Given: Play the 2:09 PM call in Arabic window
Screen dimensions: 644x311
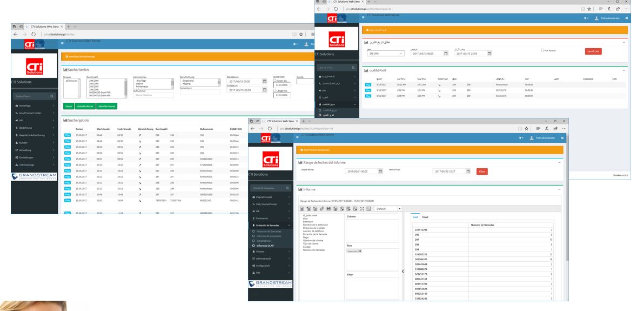Looking at the screenshot, I should [x=368, y=96].
